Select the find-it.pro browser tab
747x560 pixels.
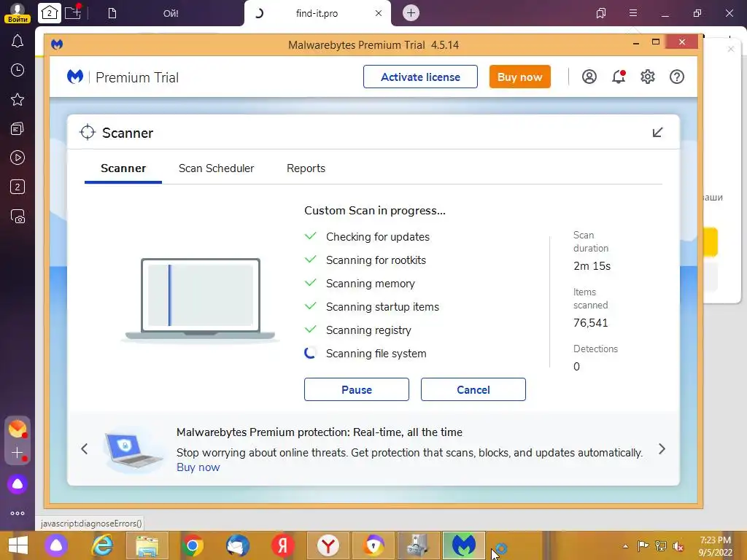click(x=317, y=13)
